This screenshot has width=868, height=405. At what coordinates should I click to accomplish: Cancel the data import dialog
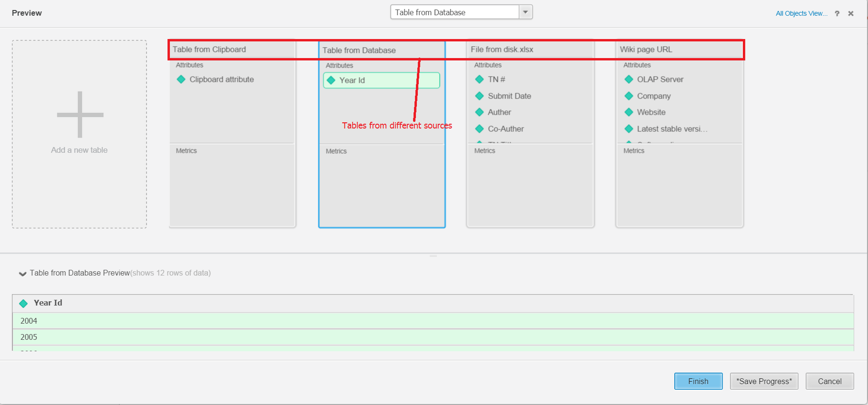click(829, 381)
